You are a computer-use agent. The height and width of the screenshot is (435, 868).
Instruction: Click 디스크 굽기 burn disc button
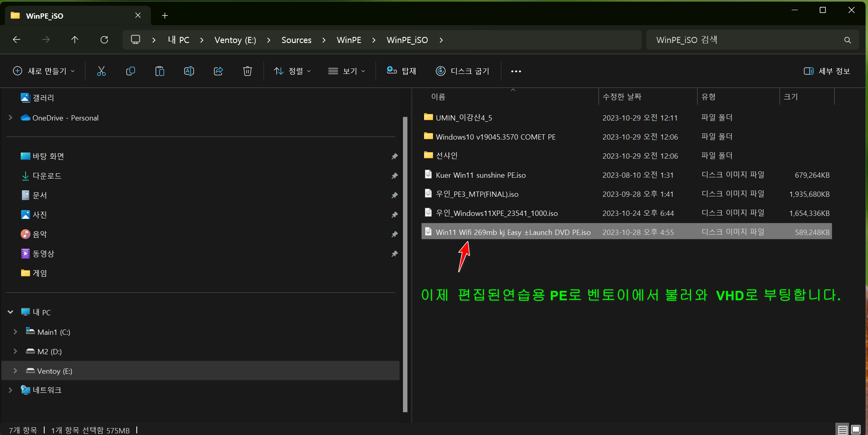[463, 71]
